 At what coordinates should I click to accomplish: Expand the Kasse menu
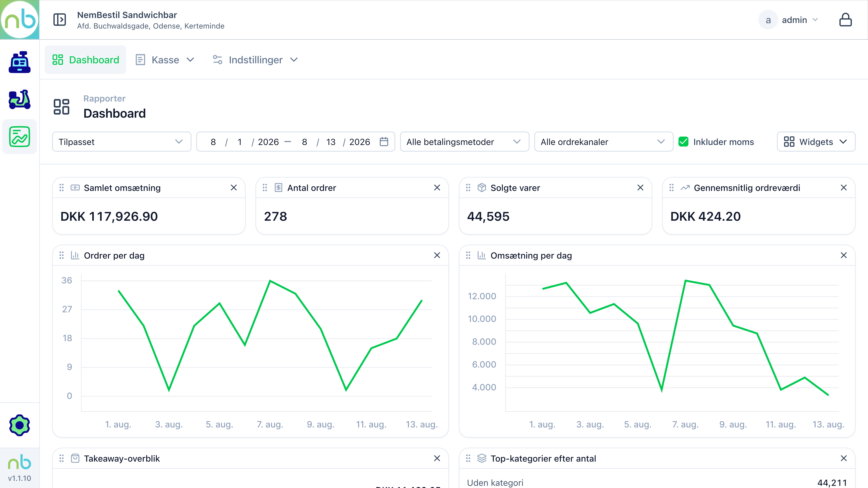coord(165,60)
